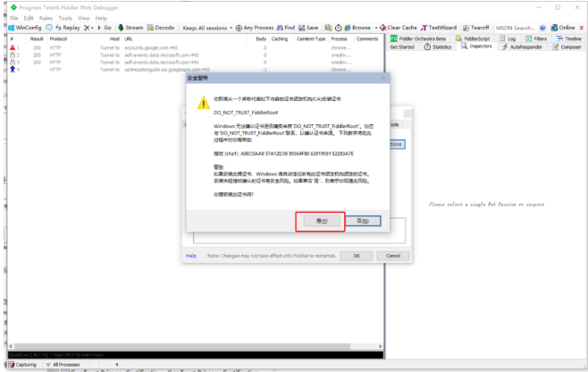The height and width of the screenshot is (372, 588).
Task: Switch to the Fiddler Orchestra Beta tab
Action: pos(418,38)
